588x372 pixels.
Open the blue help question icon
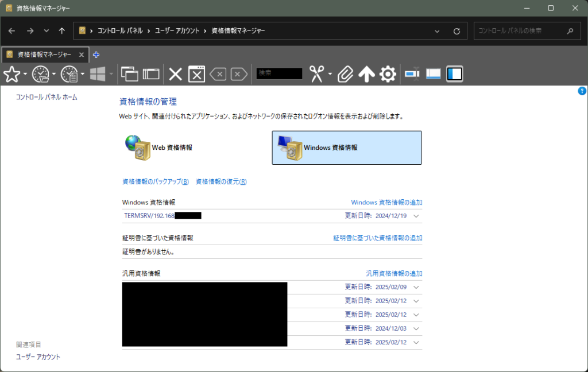(x=582, y=91)
